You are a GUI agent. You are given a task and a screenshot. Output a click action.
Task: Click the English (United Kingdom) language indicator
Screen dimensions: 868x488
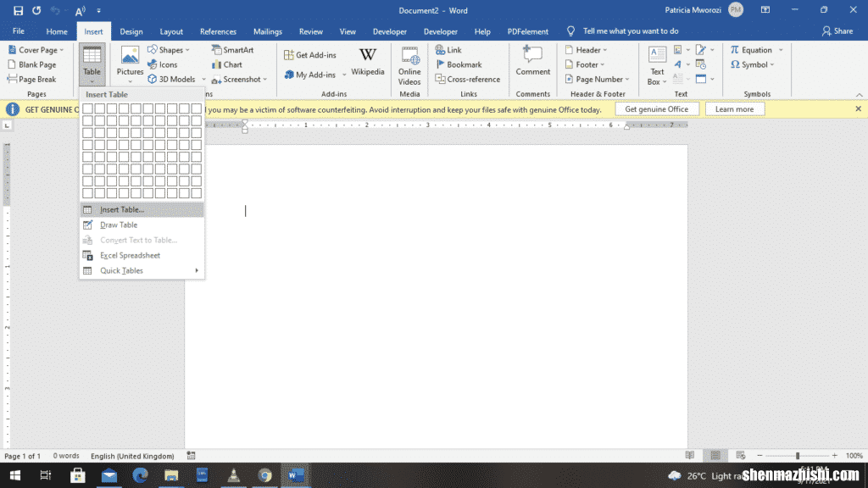click(132, 456)
